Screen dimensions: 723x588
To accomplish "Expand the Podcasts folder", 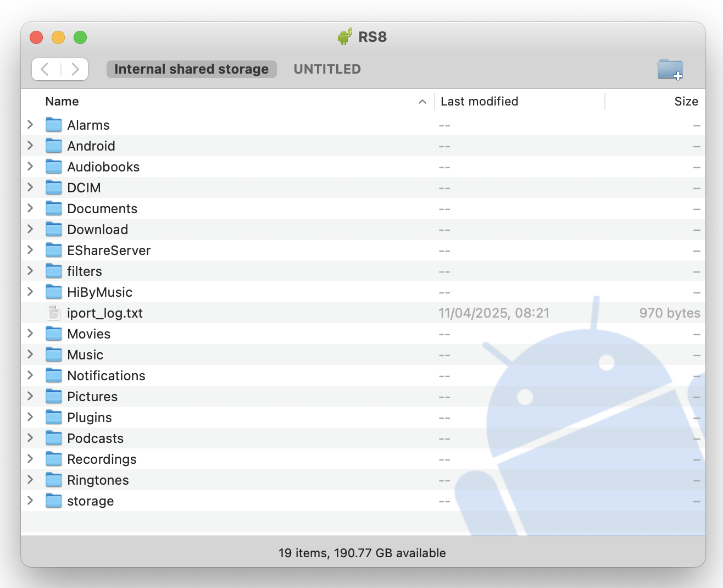I will 30,438.
